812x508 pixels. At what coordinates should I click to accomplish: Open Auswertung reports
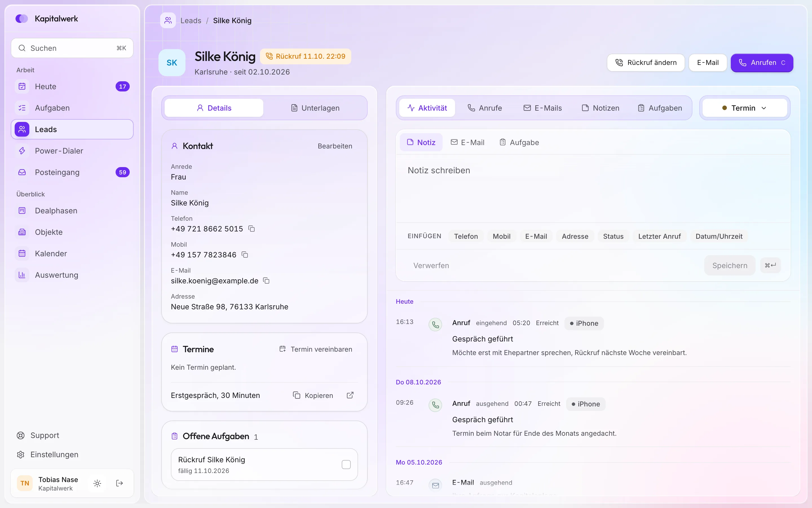(x=72, y=275)
